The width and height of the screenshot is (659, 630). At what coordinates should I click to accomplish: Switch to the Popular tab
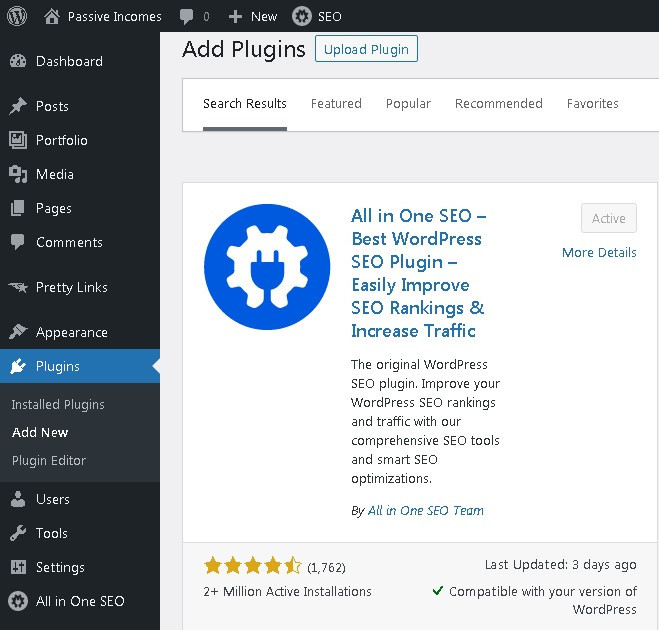coord(408,104)
